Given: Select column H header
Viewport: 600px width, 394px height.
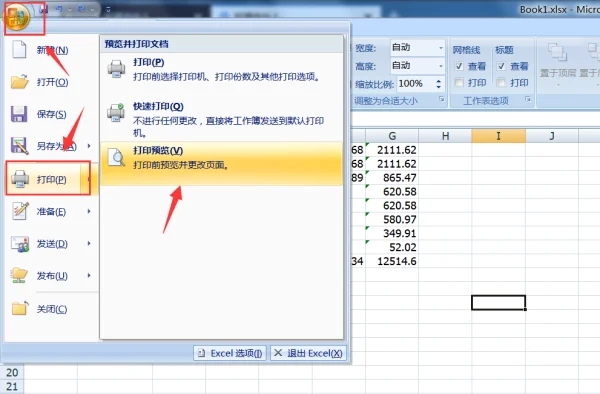Looking at the screenshot, I should click(445, 136).
